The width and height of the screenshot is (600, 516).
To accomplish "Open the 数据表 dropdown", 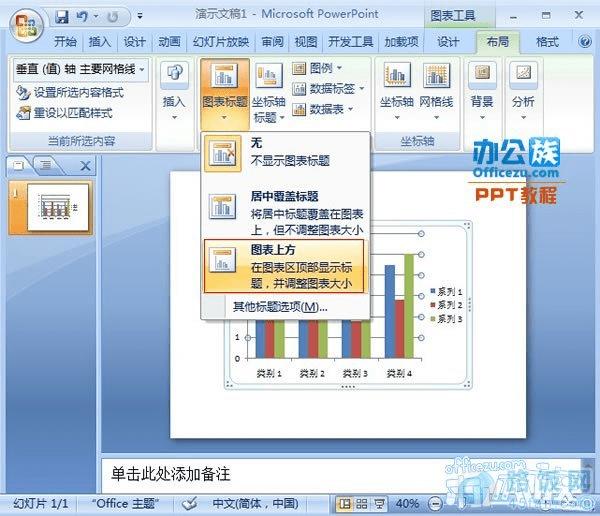I will (322, 109).
